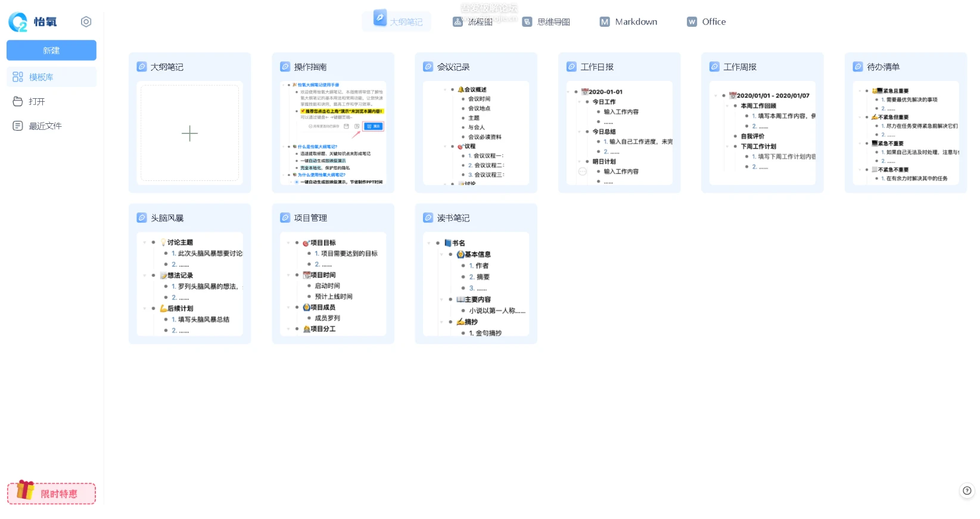980x519 pixels.
Task: Click the 待办清单 card title text
Action: pyautogui.click(x=883, y=67)
